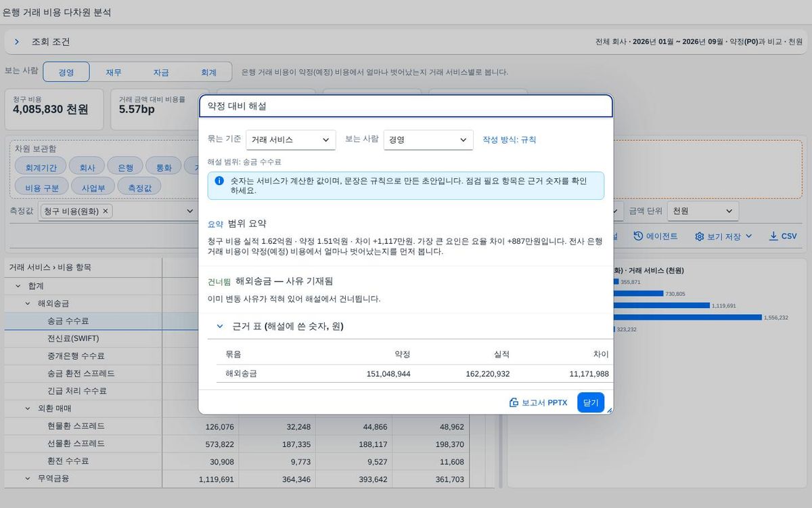The width and height of the screenshot is (812, 508).
Task: Click the 은행 dimension chip
Action: point(126,167)
